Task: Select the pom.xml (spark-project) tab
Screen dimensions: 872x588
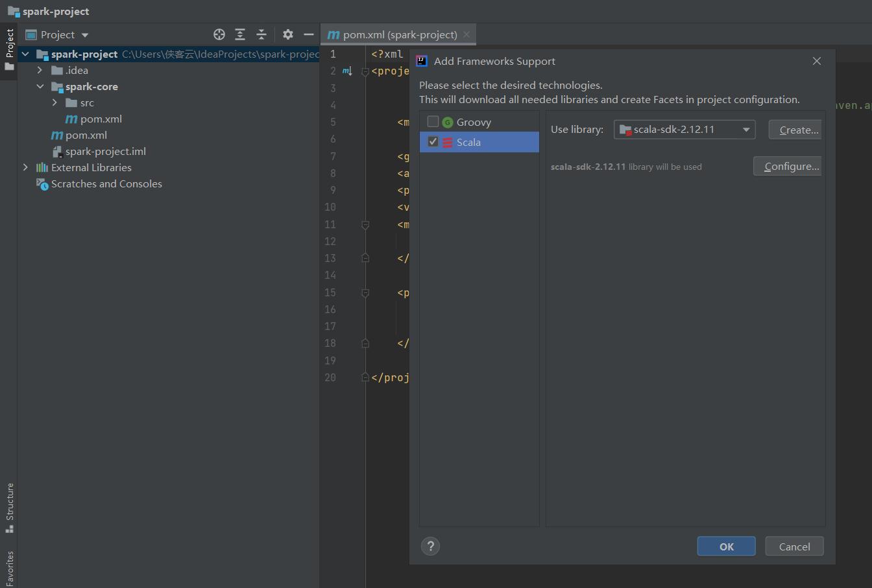Action: click(x=398, y=34)
